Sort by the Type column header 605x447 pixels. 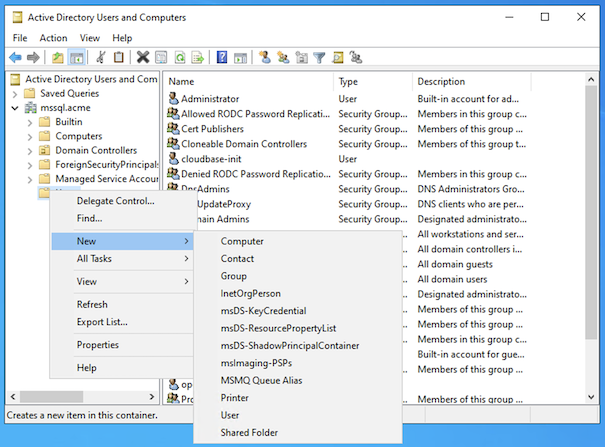click(x=373, y=81)
